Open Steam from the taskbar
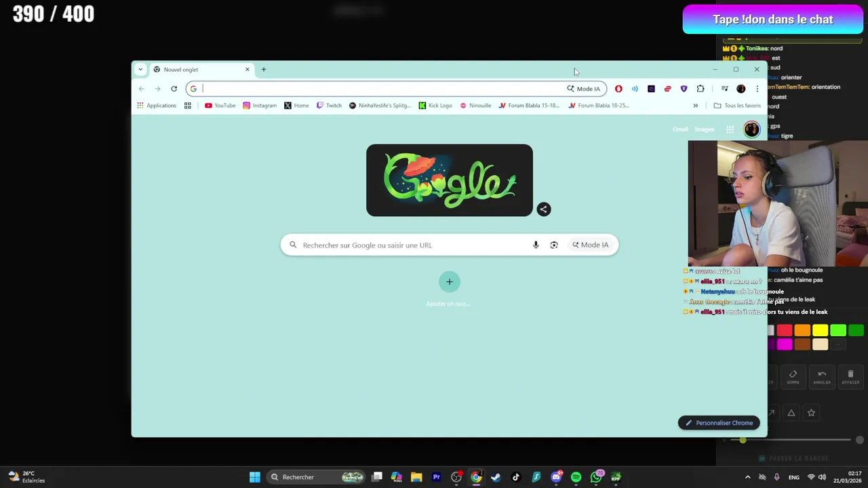This screenshot has width=868, height=488. (x=496, y=477)
